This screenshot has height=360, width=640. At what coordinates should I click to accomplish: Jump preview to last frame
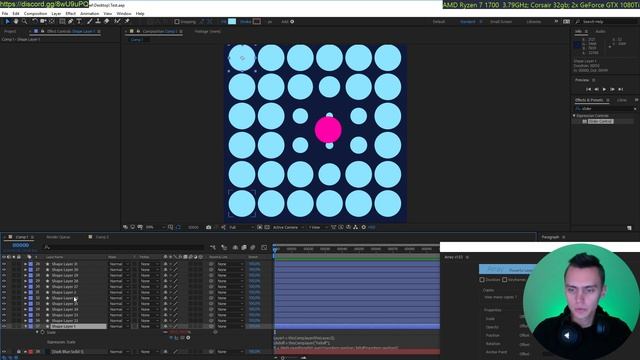tap(620, 89)
